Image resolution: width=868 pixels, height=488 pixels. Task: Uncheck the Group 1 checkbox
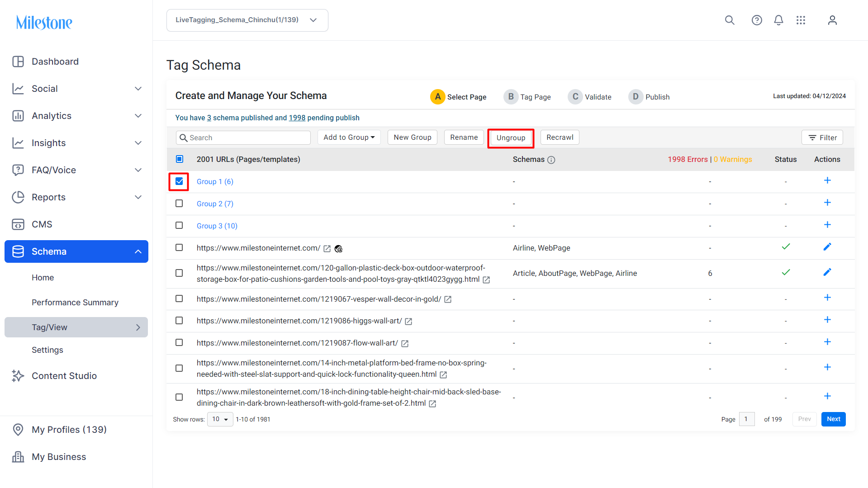pyautogui.click(x=180, y=181)
